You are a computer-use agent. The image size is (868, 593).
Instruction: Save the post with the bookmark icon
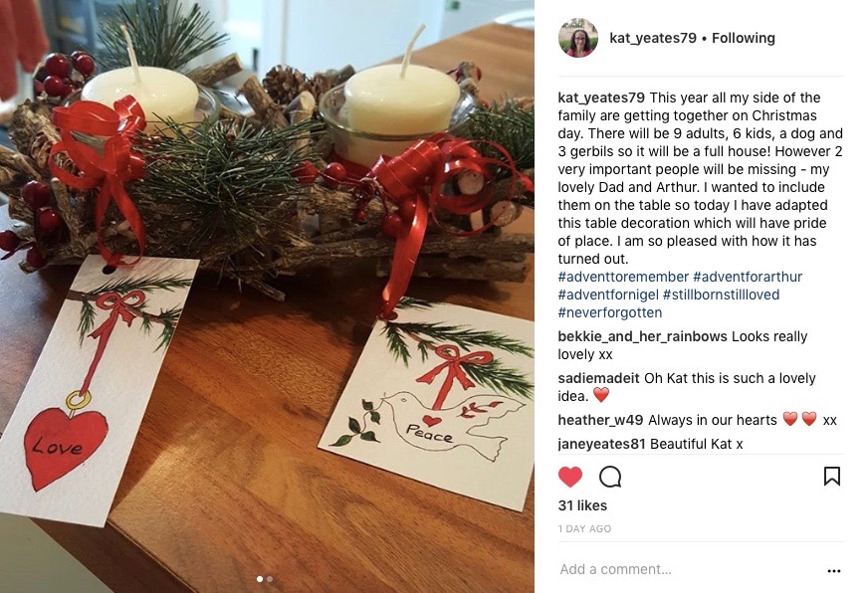point(832,476)
